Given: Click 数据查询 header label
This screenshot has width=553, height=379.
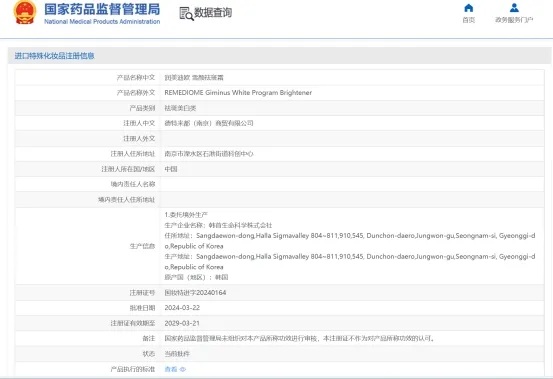Looking at the screenshot, I should (213, 13).
